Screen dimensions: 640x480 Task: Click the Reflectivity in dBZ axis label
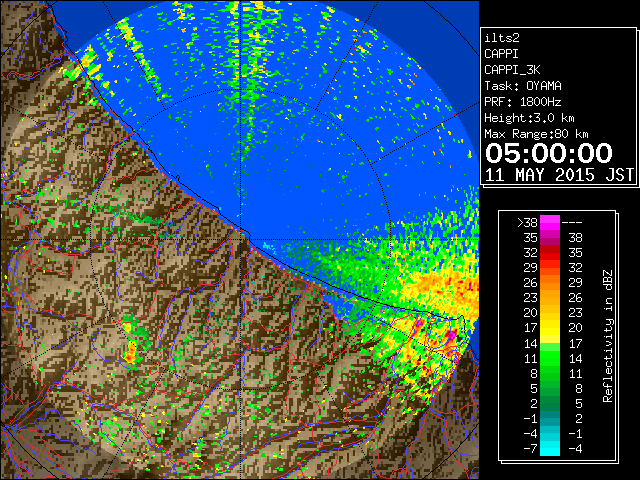(x=607, y=336)
